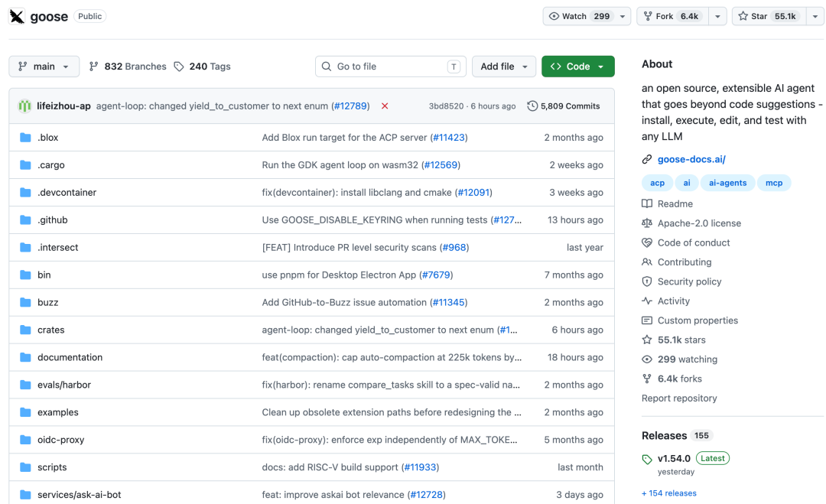Expand the Add file dropdown
826x504 pixels.
tap(503, 67)
